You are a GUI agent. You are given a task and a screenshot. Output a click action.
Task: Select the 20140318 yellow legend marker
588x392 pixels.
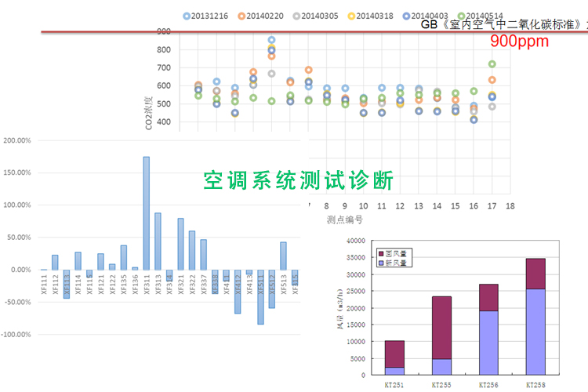pyautogui.click(x=351, y=15)
